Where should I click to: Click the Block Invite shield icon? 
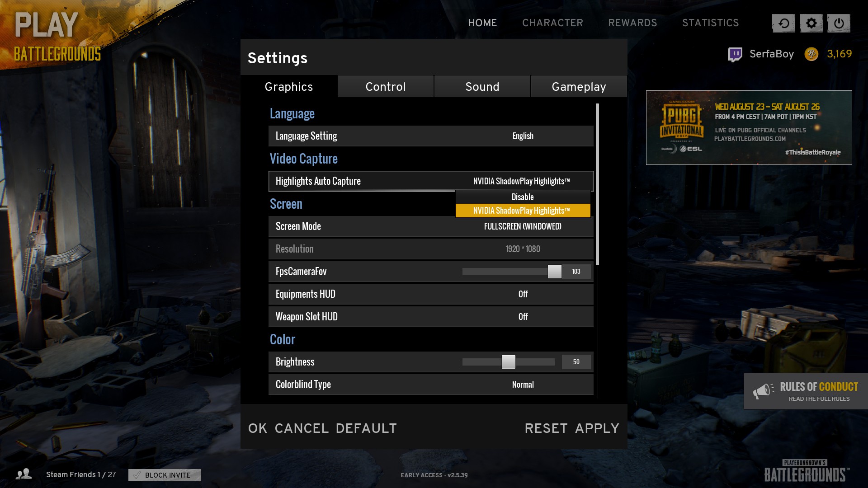coord(137,475)
